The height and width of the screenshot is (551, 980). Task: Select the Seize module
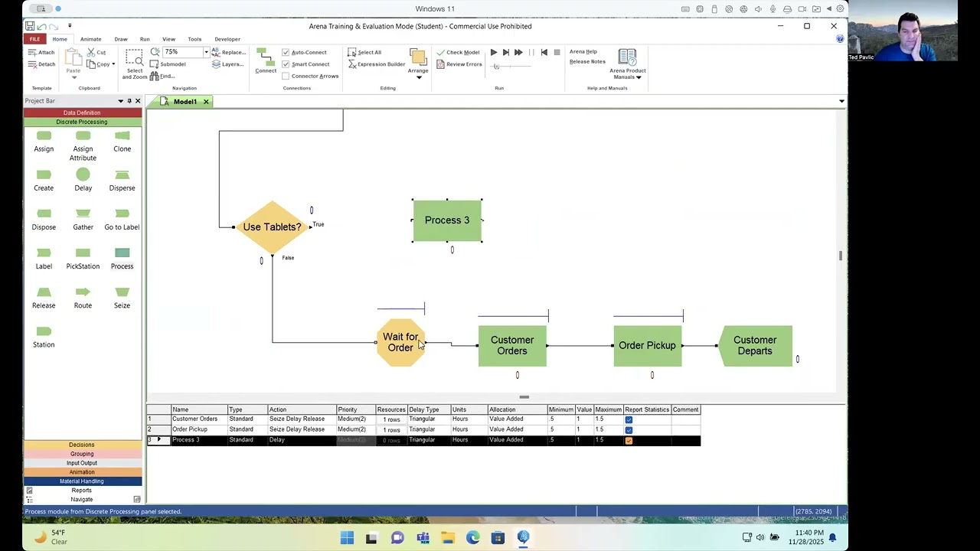pos(122,297)
